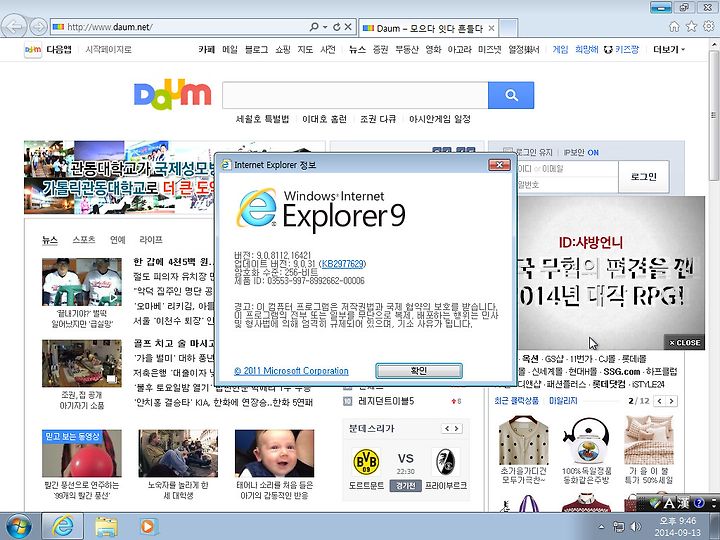Launch Windows Media Player taskbar icon
This screenshot has height=540, width=720.
tap(148, 526)
